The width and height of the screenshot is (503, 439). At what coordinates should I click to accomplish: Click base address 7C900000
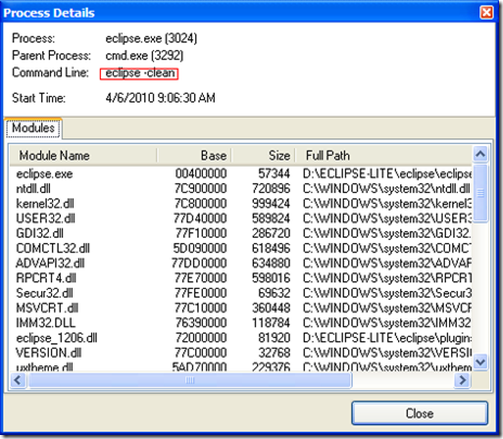click(201, 189)
